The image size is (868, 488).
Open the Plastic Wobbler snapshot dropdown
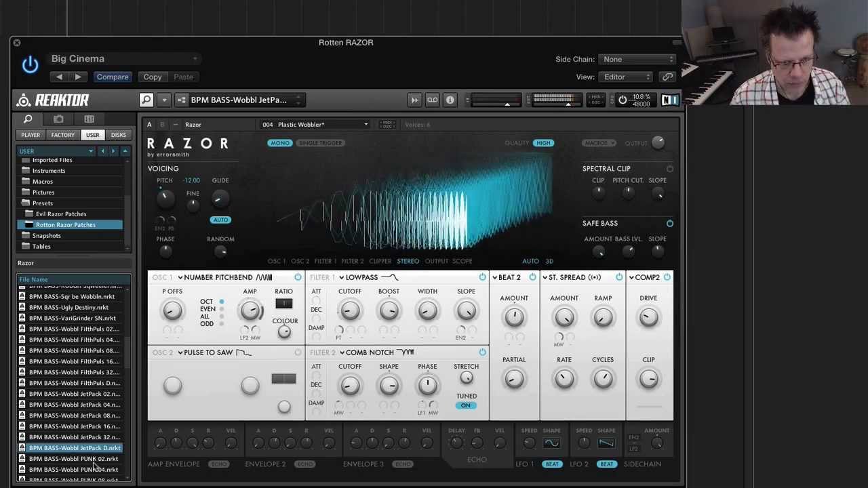point(315,125)
